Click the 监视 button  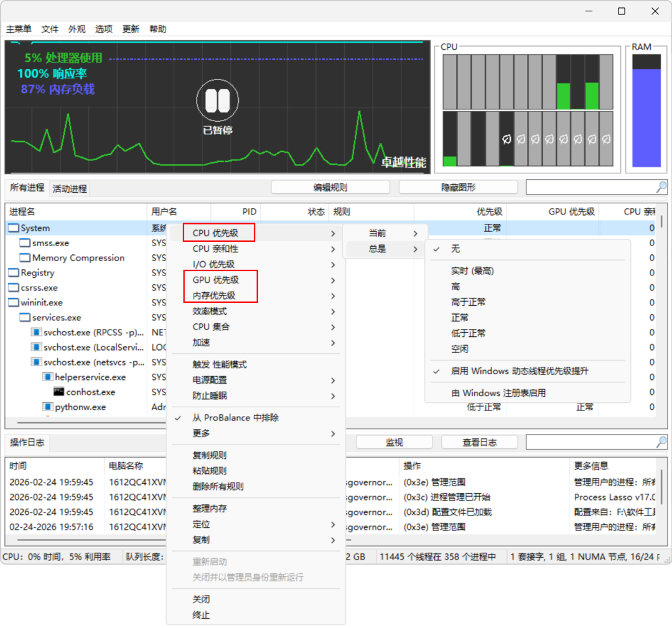(394, 442)
